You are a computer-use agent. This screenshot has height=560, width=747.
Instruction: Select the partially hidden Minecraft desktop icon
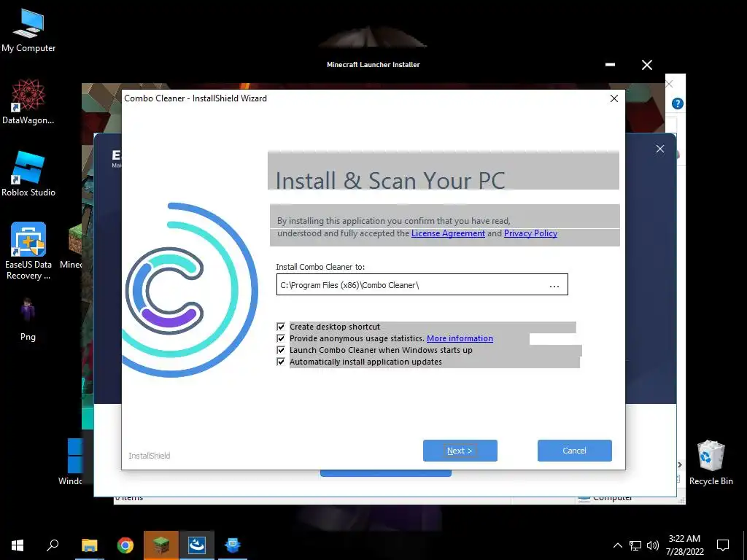(x=71, y=248)
